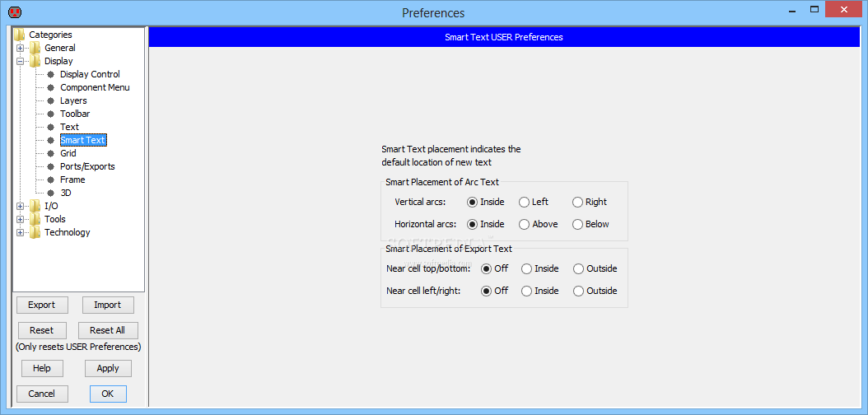Select the Layers preferences item
Viewport: 868px width, 415px height.
pyautogui.click(x=73, y=100)
